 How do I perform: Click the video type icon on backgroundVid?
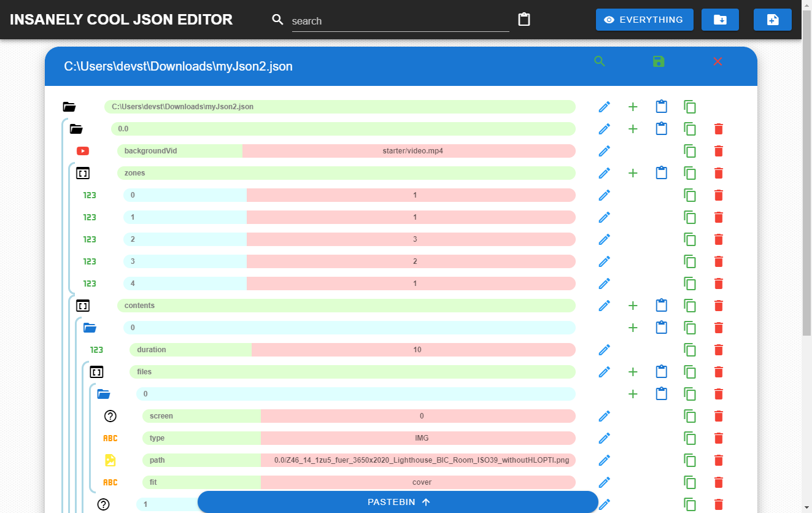tap(83, 151)
